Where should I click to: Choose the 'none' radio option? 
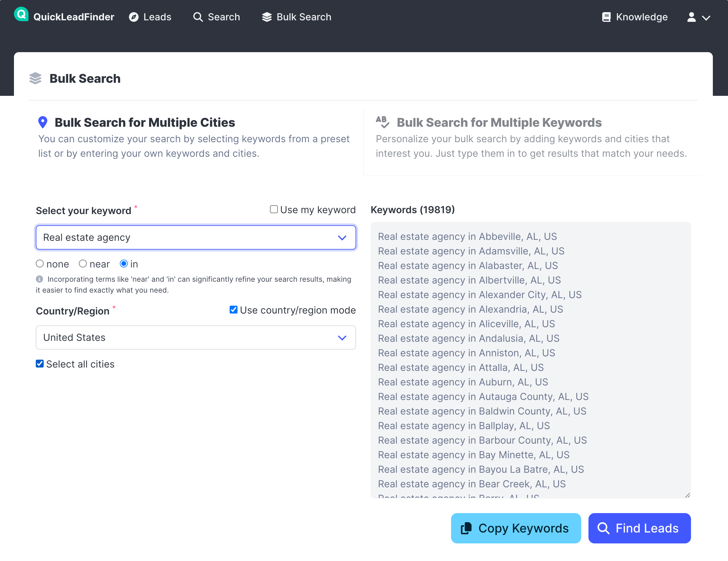(x=40, y=264)
